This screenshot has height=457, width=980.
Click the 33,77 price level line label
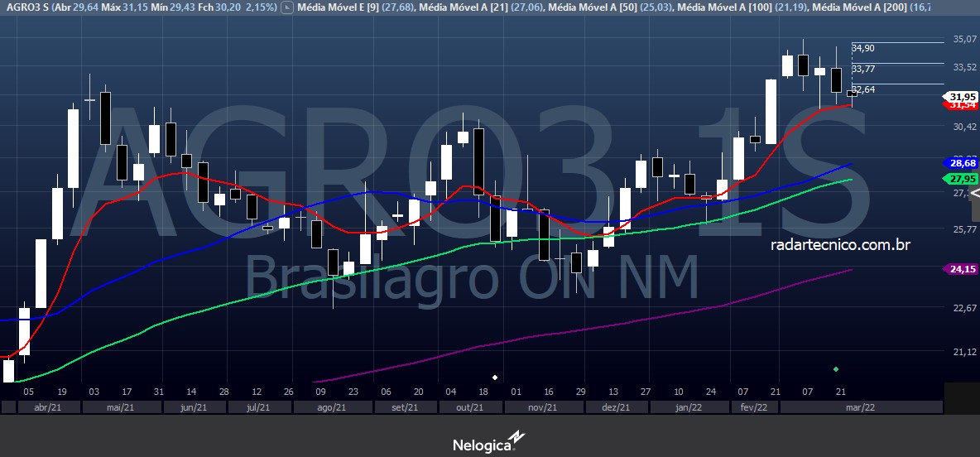pyautogui.click(x=863, y=69)
